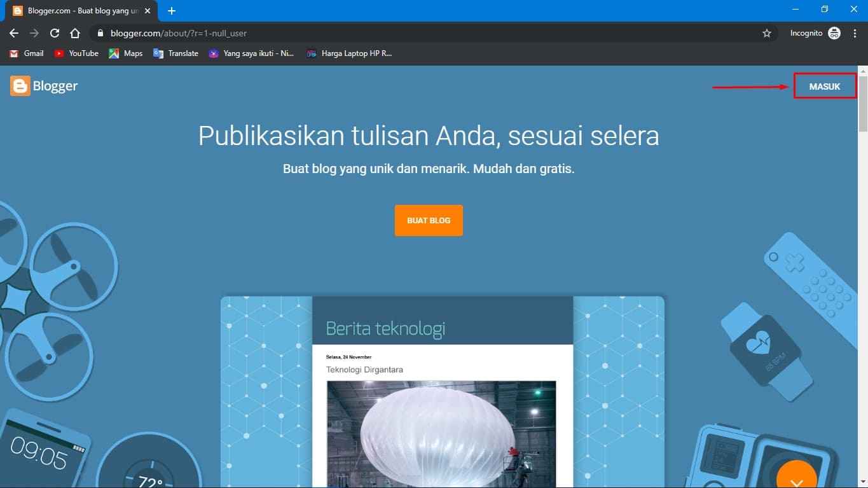Image resolution: width=868 pixels, height=488 pixels.
Task: Open the YouTube bookmark
Action: (76, 53)
